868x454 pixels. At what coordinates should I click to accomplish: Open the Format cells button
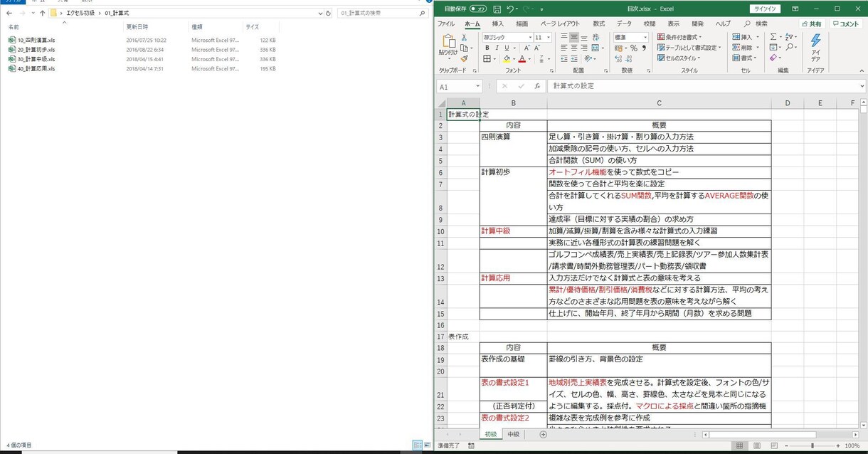(746, 58)
